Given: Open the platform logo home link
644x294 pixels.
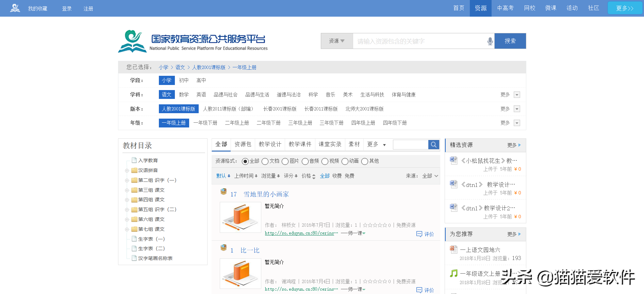Looking at the screenshot, I should [193, 41].
